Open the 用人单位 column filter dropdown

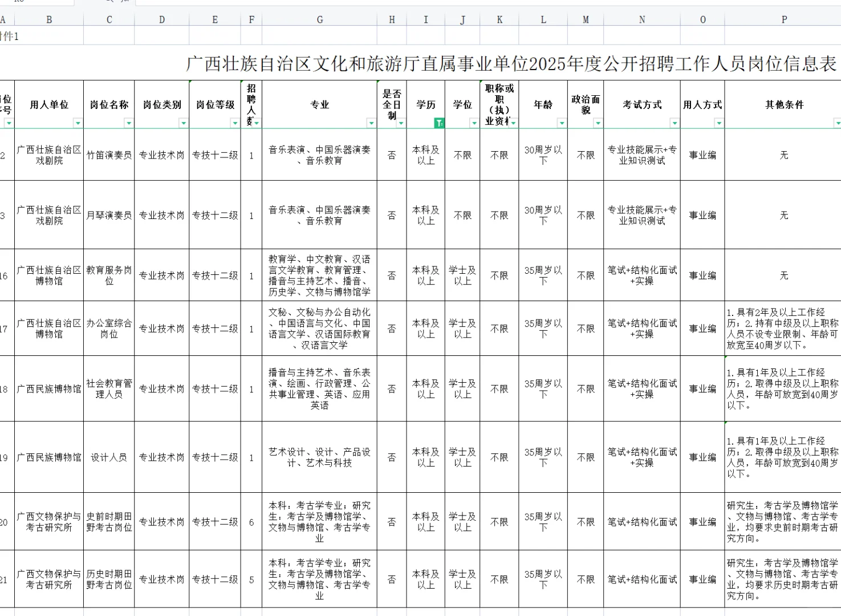click(x=78, y=123)
